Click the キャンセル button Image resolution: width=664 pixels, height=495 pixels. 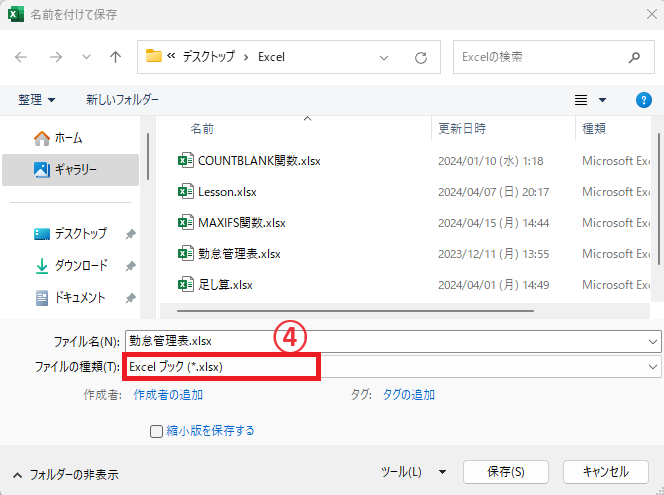[x=606, y=472]
